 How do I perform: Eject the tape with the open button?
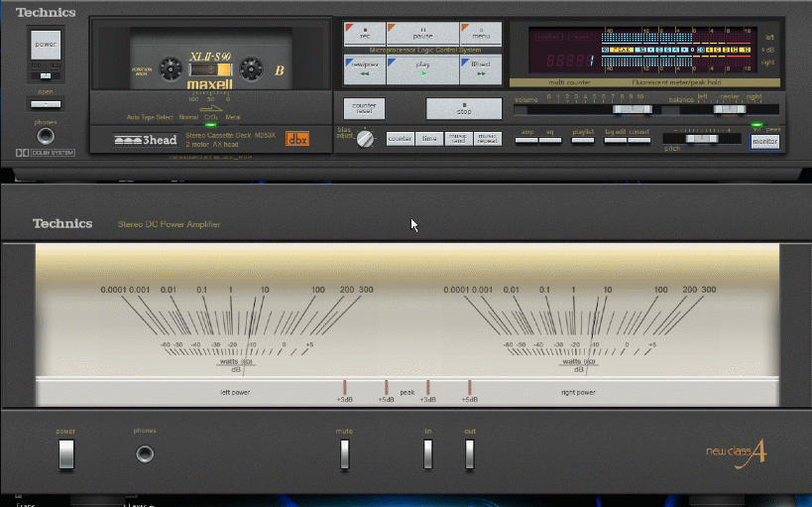[x=46, y=104]
